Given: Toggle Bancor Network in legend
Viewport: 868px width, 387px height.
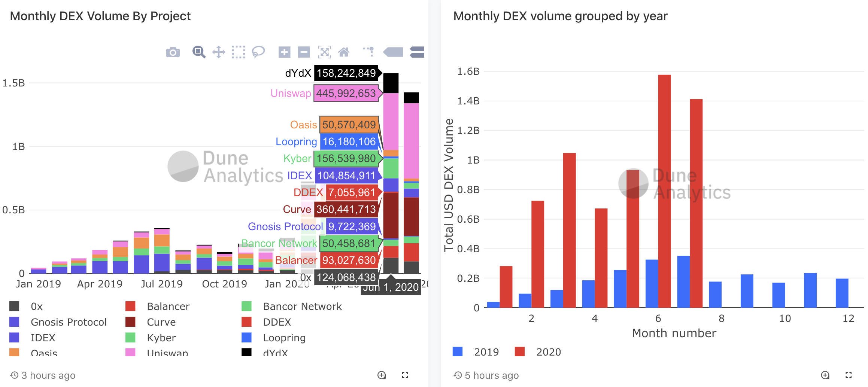Looking at the screenshot, I should point(292,306).
